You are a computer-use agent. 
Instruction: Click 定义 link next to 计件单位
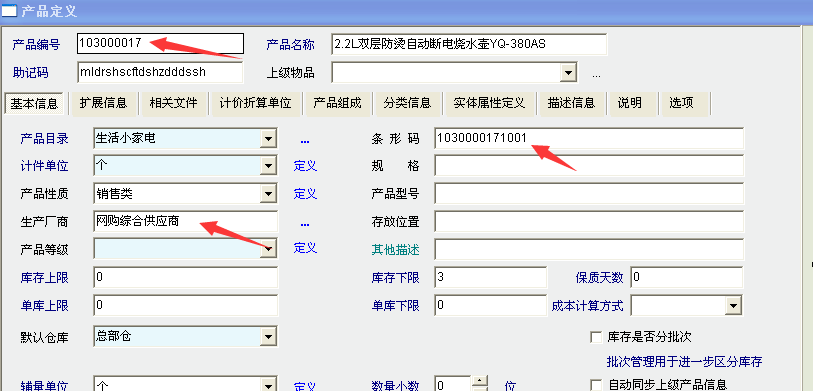[305, 166]
